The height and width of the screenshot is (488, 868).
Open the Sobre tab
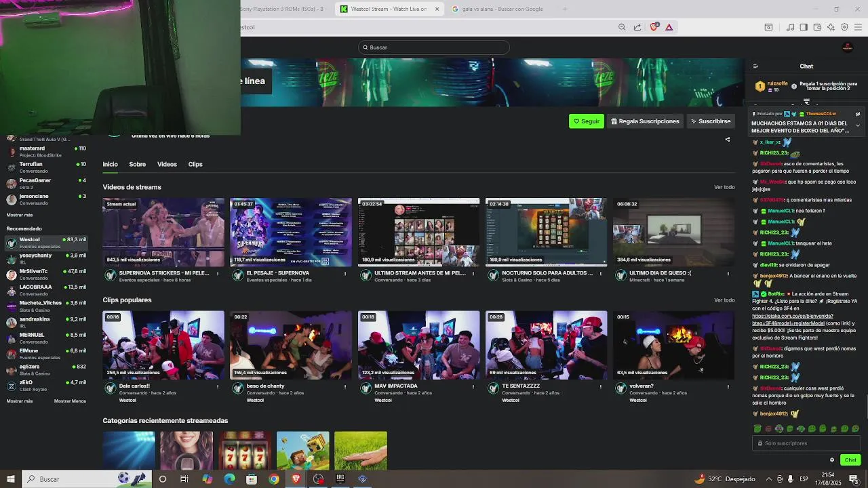138,164
